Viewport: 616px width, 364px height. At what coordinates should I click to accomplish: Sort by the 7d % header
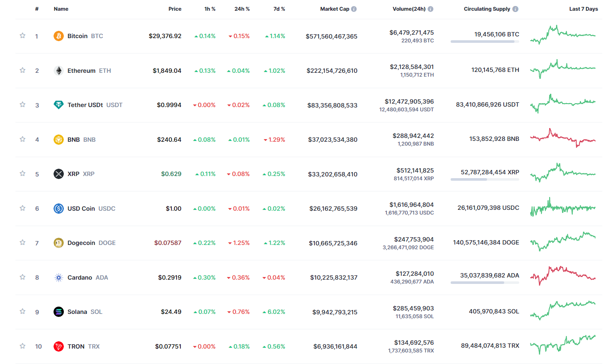click(279, 9)
